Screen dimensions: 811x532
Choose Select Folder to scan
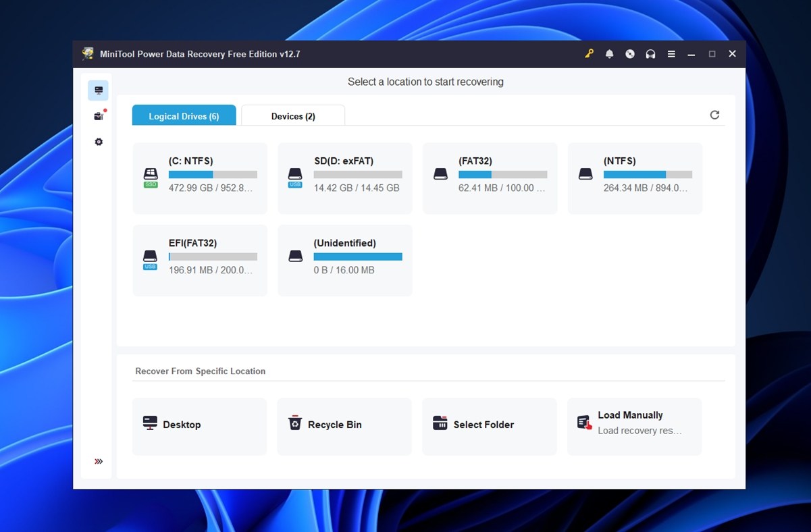pyautogui.click(x=489, y=425)
